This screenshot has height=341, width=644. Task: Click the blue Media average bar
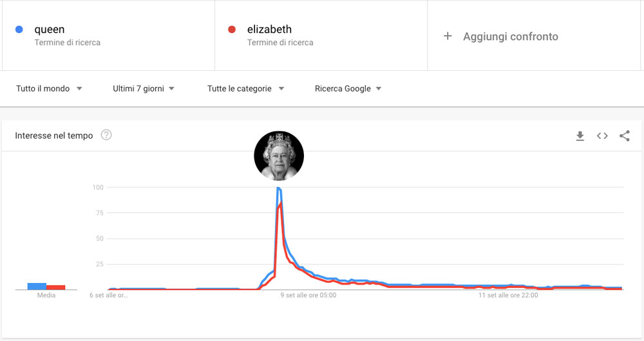(37, 286)
